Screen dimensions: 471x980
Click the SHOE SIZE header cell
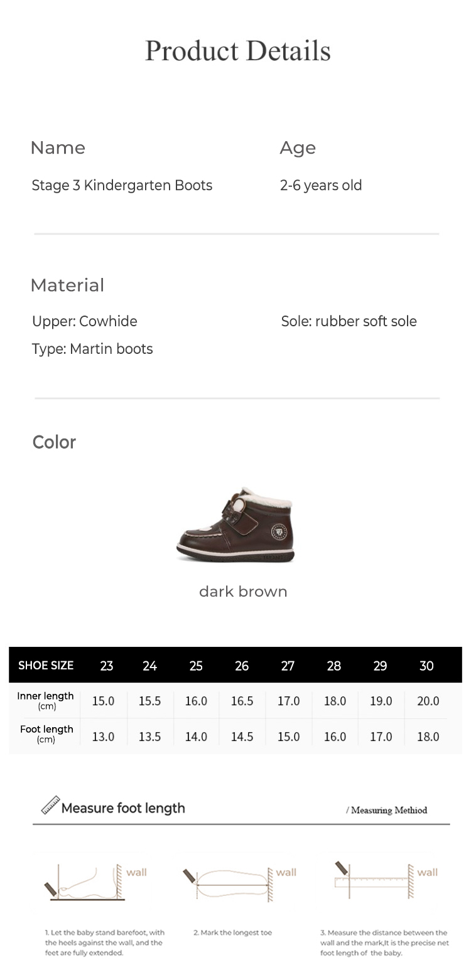(46, 666)
